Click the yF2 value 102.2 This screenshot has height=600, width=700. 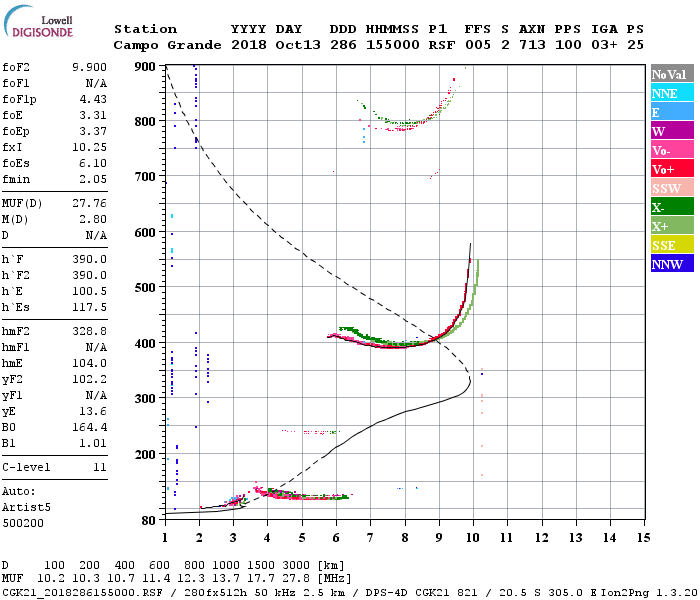coord(89,379)
